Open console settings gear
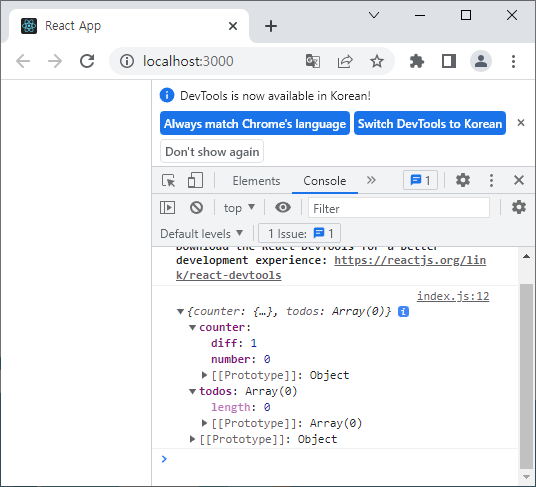 (x=519, y=207)
